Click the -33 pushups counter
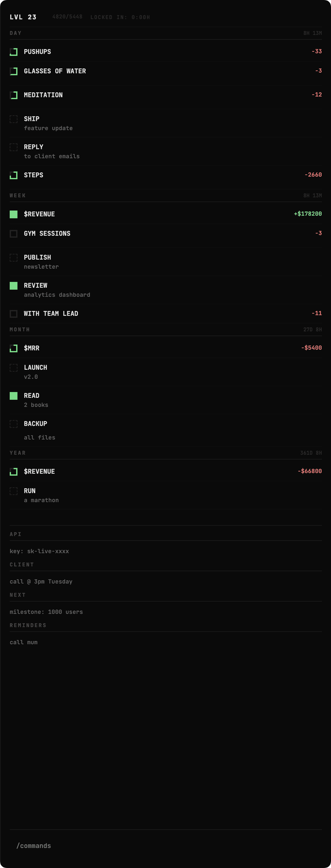331x868 pixels. click(x=316, y=52)
